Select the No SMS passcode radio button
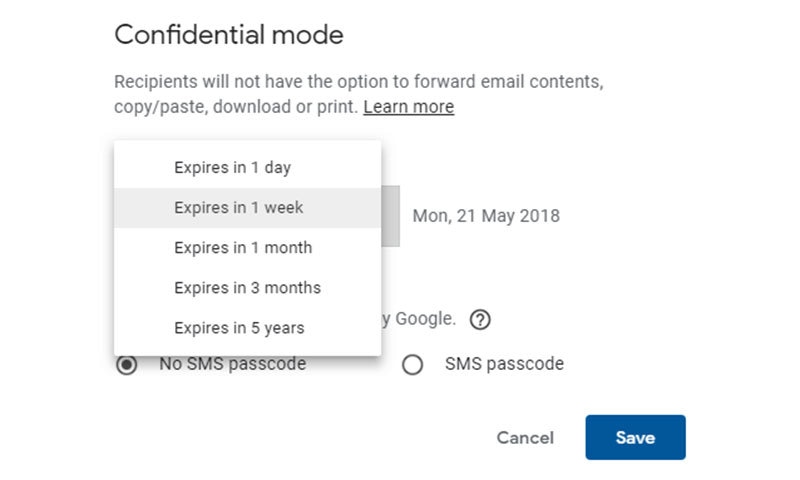This screenshot has width=800, height=480. pyautogui.click(x=127, y=365)
